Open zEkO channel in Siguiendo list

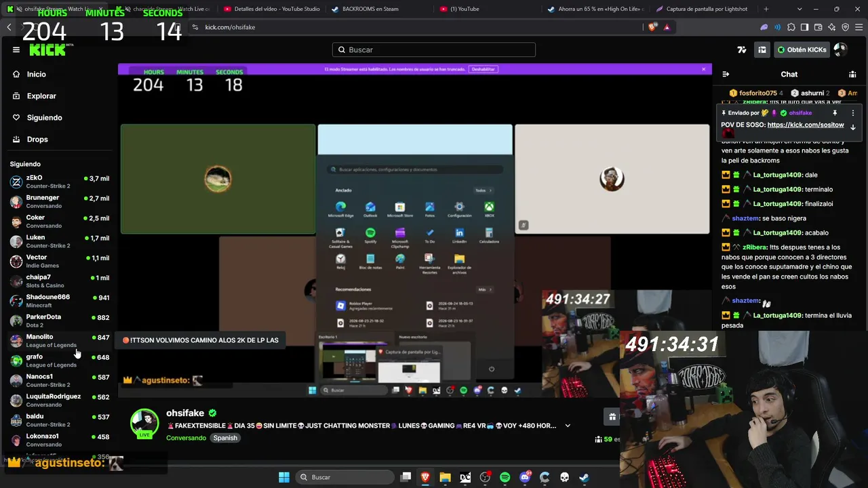(x=60, y=182)
